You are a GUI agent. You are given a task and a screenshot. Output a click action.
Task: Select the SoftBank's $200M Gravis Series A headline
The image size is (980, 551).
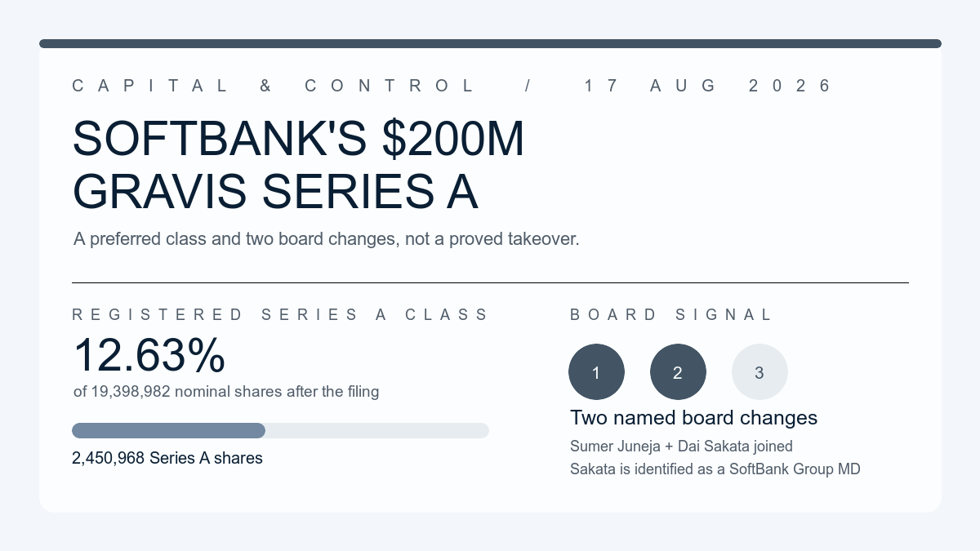[x=298, y=166]
